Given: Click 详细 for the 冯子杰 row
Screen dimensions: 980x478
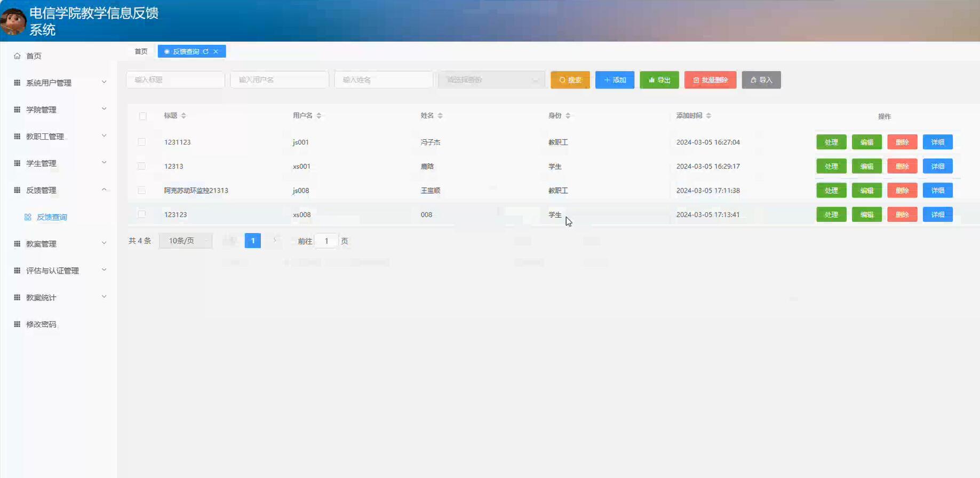Looking at the screenshot, I should pos(938,142).
